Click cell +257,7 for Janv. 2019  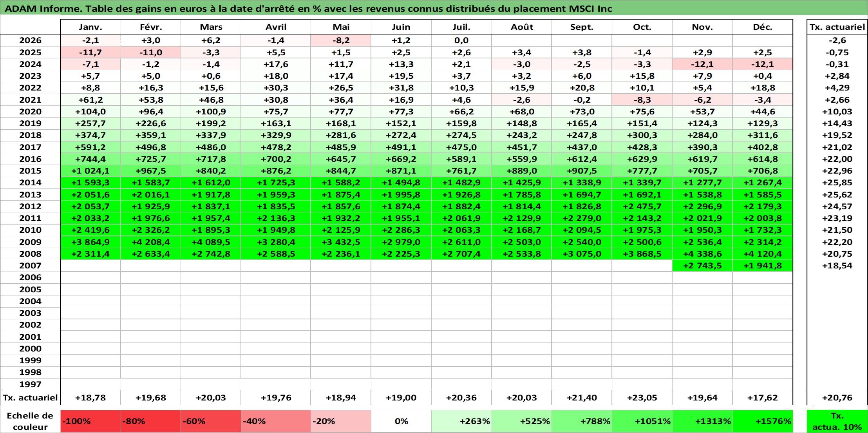pos(90,123)
